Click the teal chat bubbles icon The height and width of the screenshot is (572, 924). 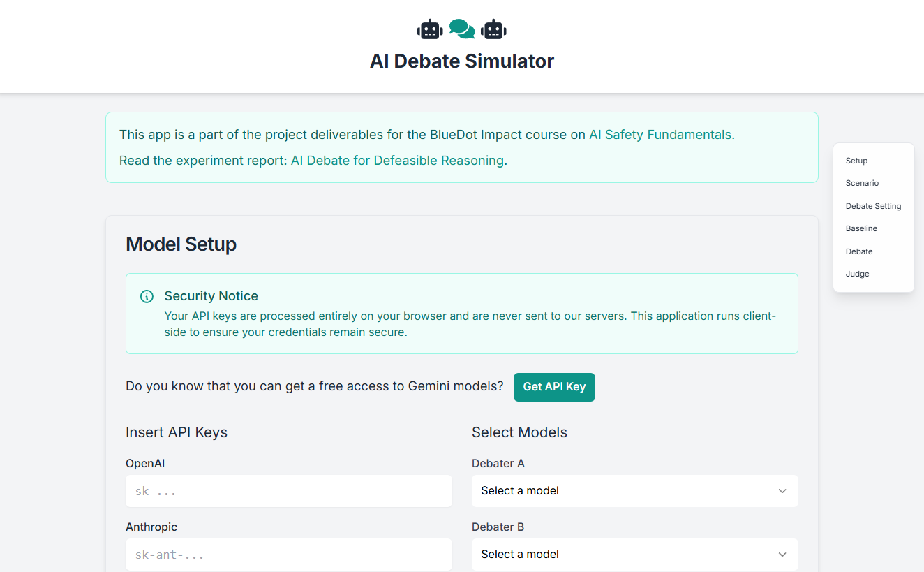coord(462,29)
